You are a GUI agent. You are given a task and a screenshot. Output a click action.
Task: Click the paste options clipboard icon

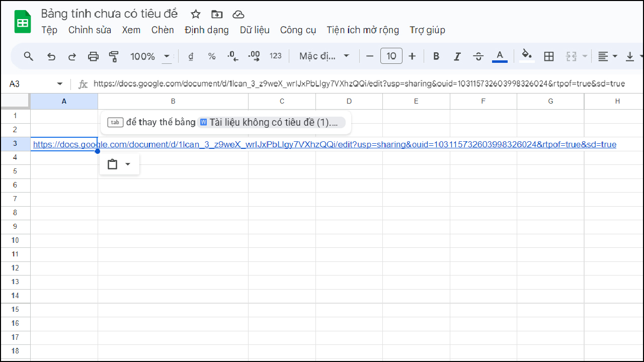pyautogui.click(x=112, y=164)
